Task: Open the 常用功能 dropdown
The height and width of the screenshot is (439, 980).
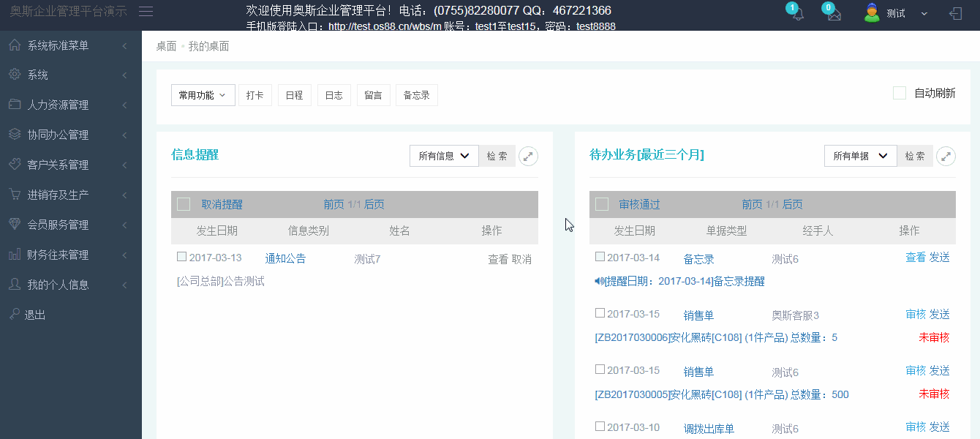Action: point(203,95)
